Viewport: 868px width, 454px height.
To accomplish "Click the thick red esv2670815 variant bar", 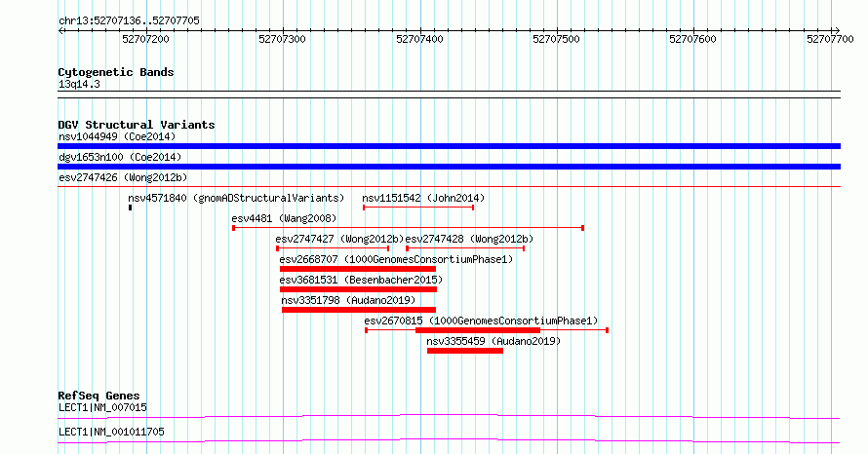I will [x=478, y=330].
